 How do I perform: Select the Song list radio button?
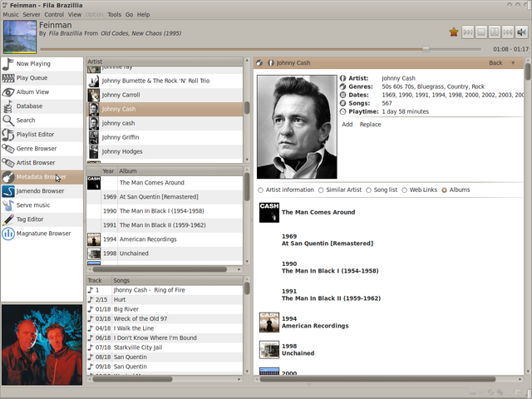(368, 190)
